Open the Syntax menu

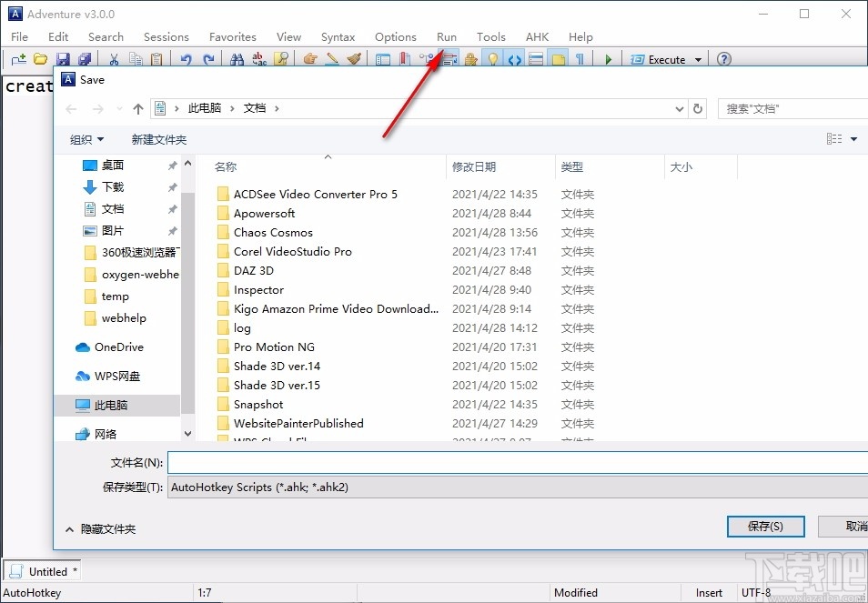(338, 37)
